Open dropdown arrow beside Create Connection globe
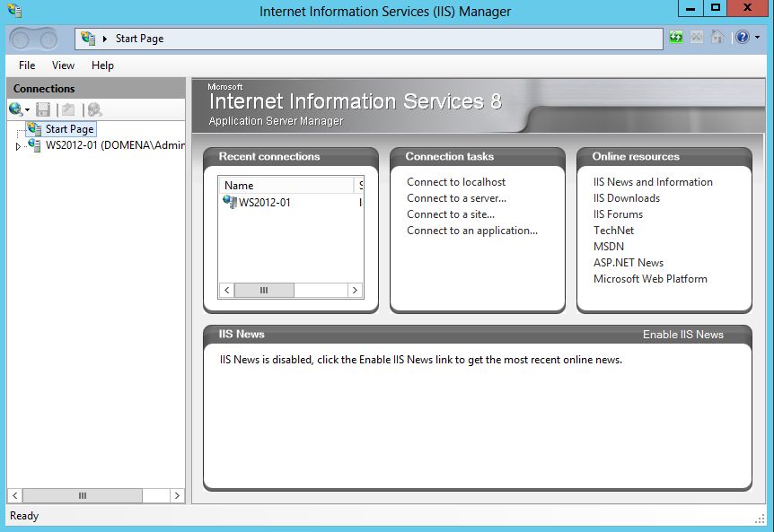 (x=27, y=110)
